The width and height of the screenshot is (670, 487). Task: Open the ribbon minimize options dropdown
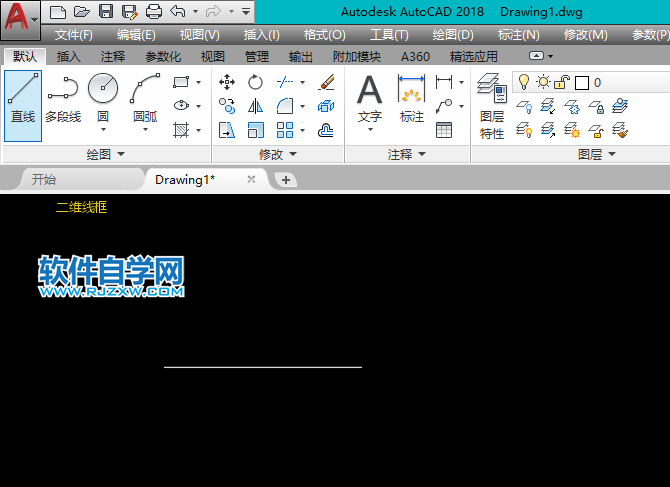point(550,56)
